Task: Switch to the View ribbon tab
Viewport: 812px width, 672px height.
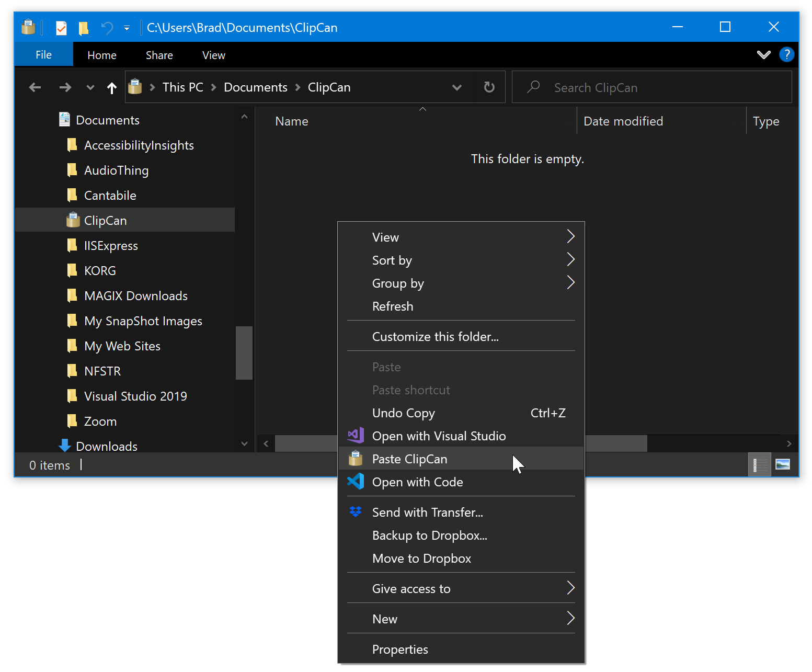Action: 213,55
